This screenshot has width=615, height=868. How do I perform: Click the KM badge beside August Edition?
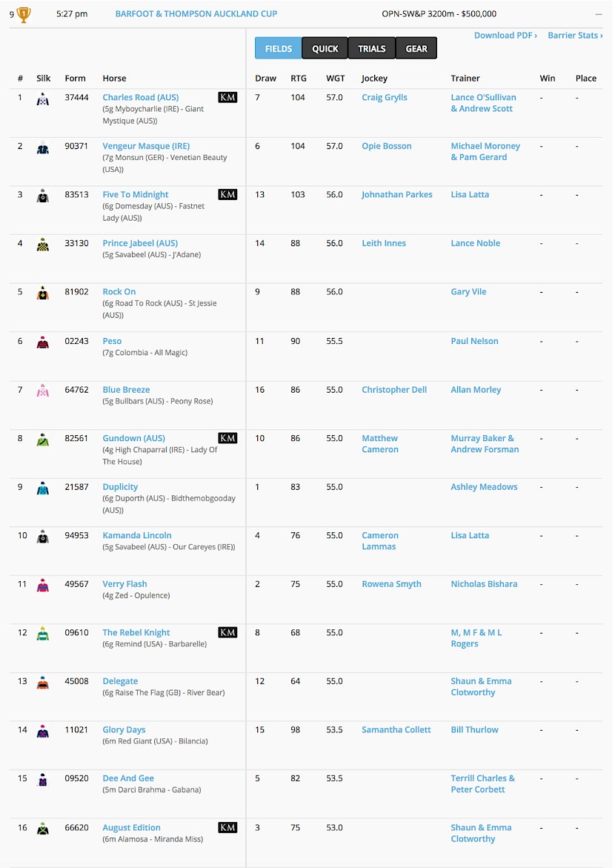point(227,827)
